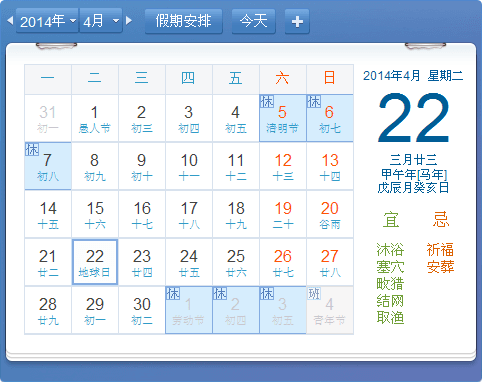Click the large 22 date number
This screenshot has height=382, width=482.
coord(413,118)
